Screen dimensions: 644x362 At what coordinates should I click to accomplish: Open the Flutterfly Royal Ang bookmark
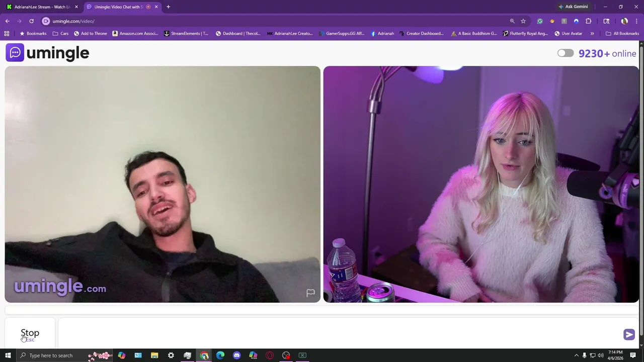(x=526, y=34)
